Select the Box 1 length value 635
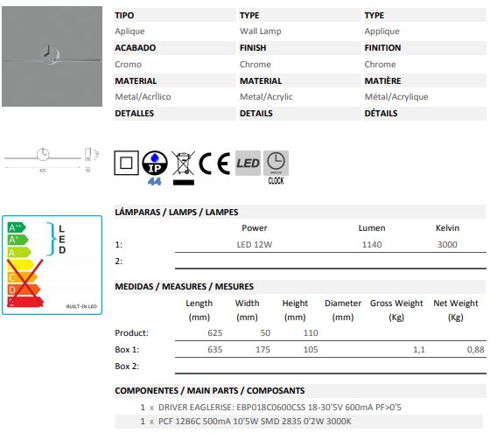The width and height of the screenshot is (504, 433). tap(214, 350)
